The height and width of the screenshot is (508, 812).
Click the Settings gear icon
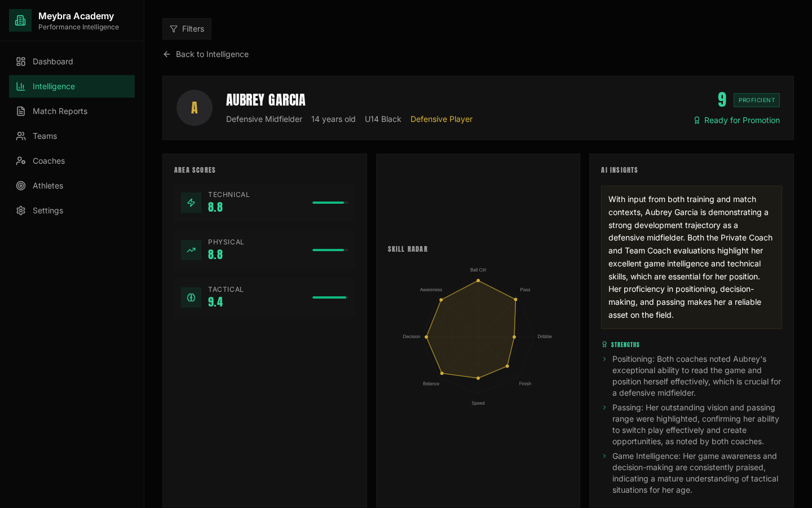[21, 211]
